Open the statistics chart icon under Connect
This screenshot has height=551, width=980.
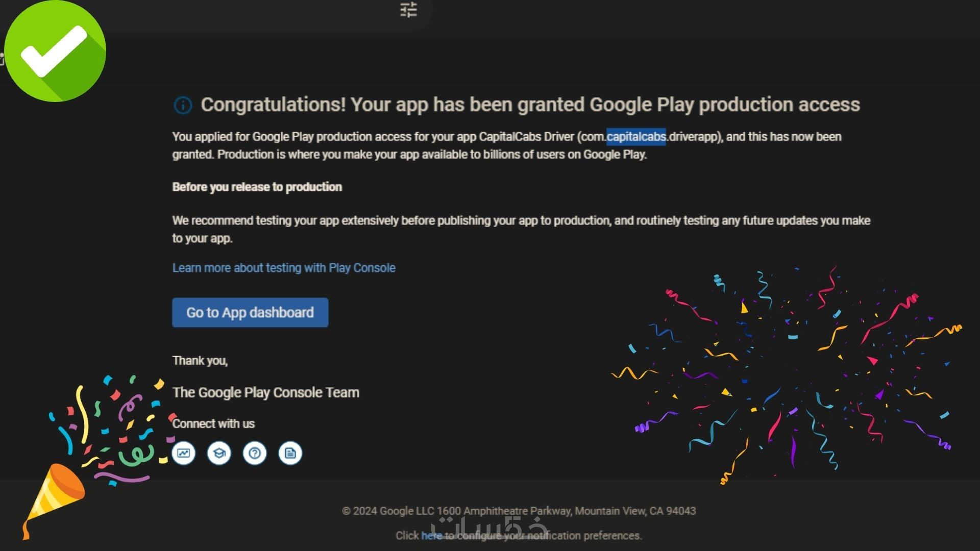click(x=184, y=453)
